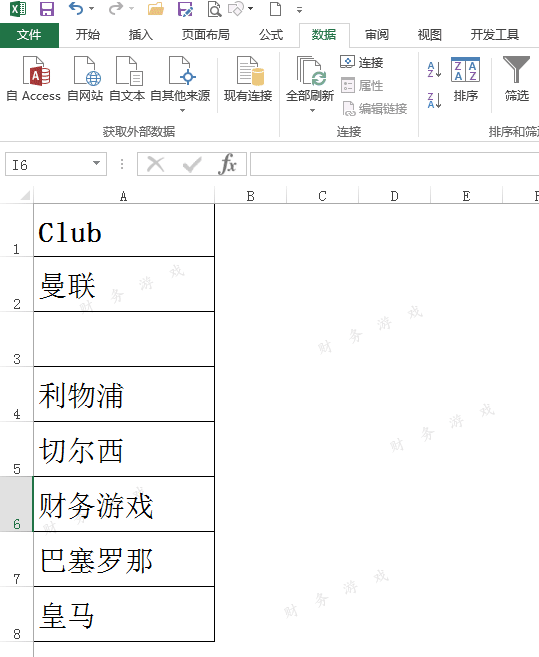Sort ascending A to Z
539x657 pixels.
pyautogui.click(x=434, y=70)
